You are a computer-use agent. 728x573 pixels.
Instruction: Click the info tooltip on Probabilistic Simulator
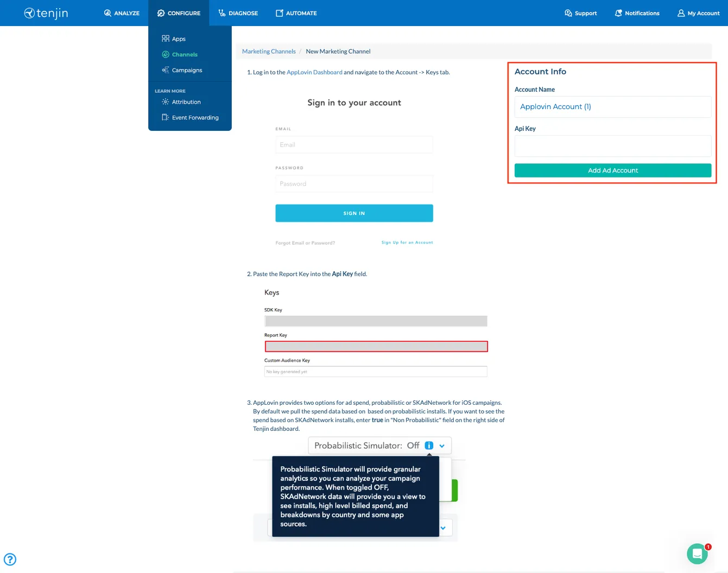click(428, 445)
